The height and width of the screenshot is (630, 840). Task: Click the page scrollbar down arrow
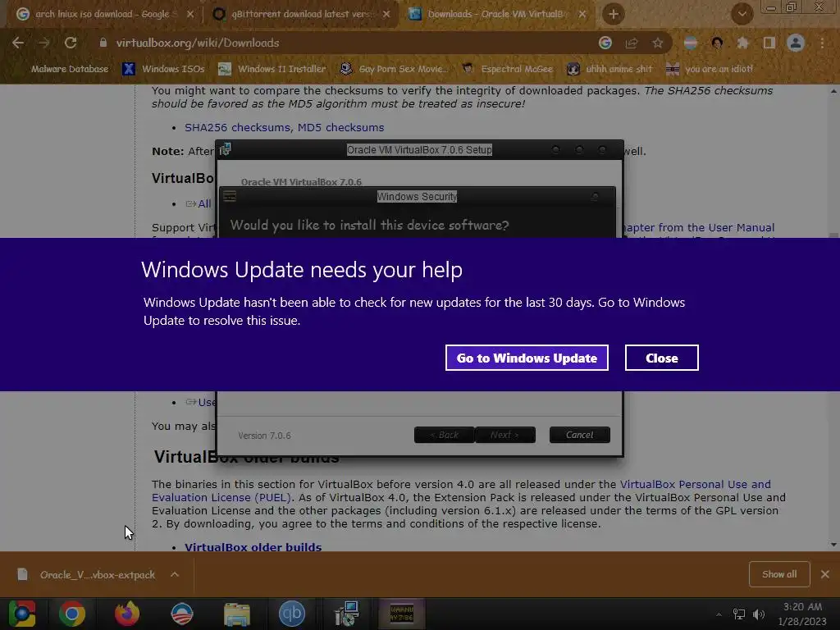pyautogui.click(x=833, y=545)
